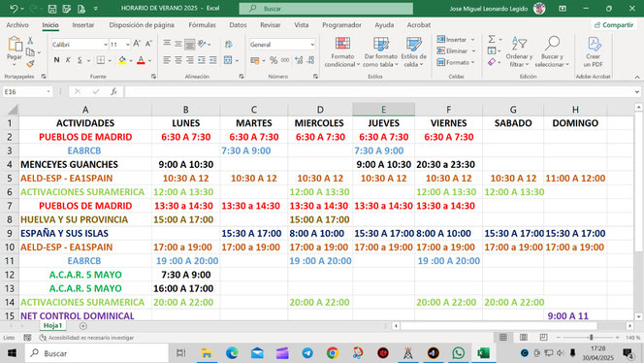The height and width of the screenshot is (363, 644).
Task: Click the search box Buscar in title bar
Action: 326,8
